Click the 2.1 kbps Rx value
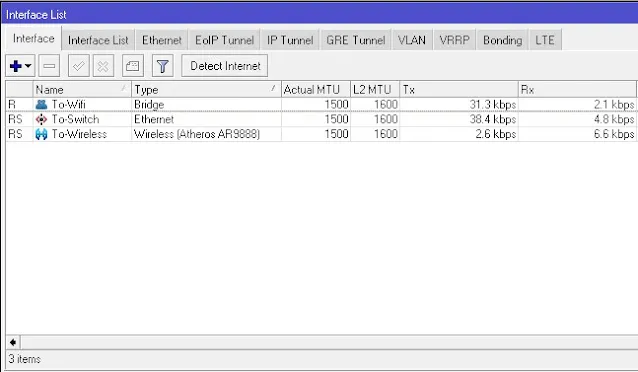Screen dimensions: 638x372 tap(614, 105)
